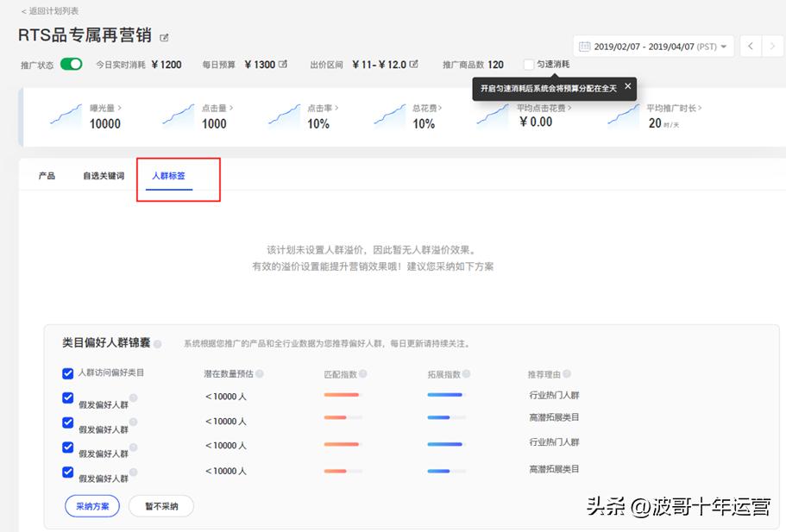The image size is (786, 532).
Task: Open the 2019/02/07 - 2019/04/07 date dropdown
Action: 652,45
